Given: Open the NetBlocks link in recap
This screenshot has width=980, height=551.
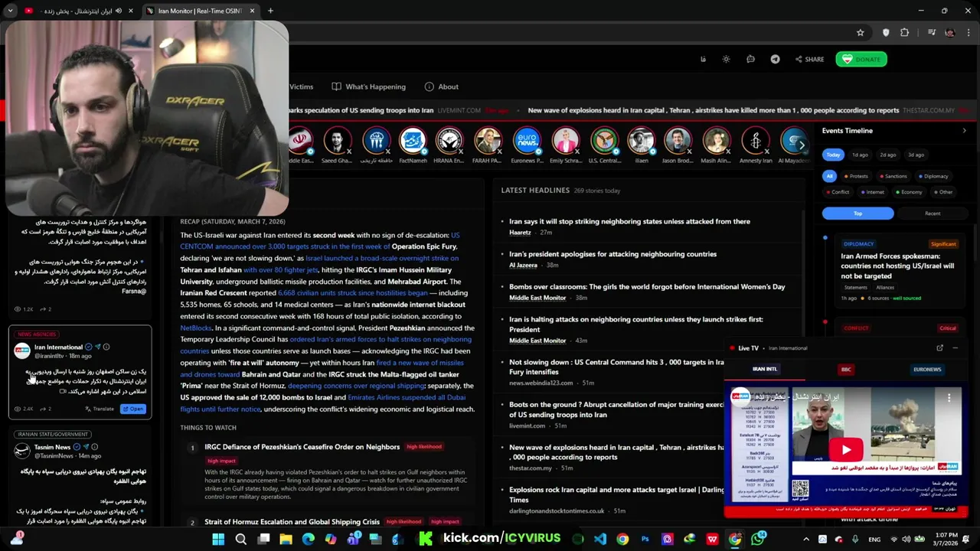Looking at the screenshot, I should [x=196, y=328].
